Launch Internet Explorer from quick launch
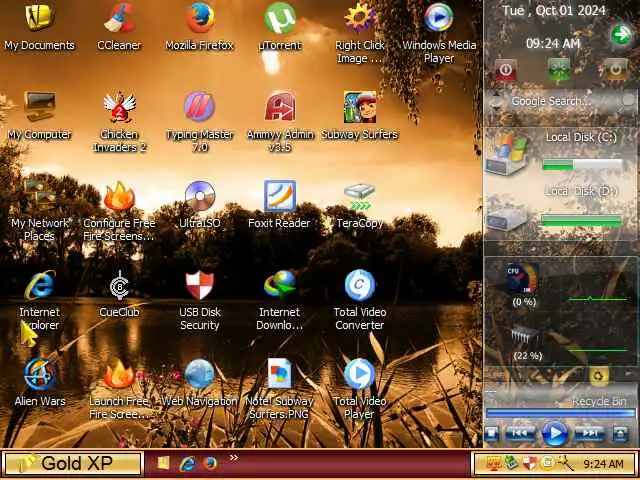 pyautogui.click(x=187, y=463)
